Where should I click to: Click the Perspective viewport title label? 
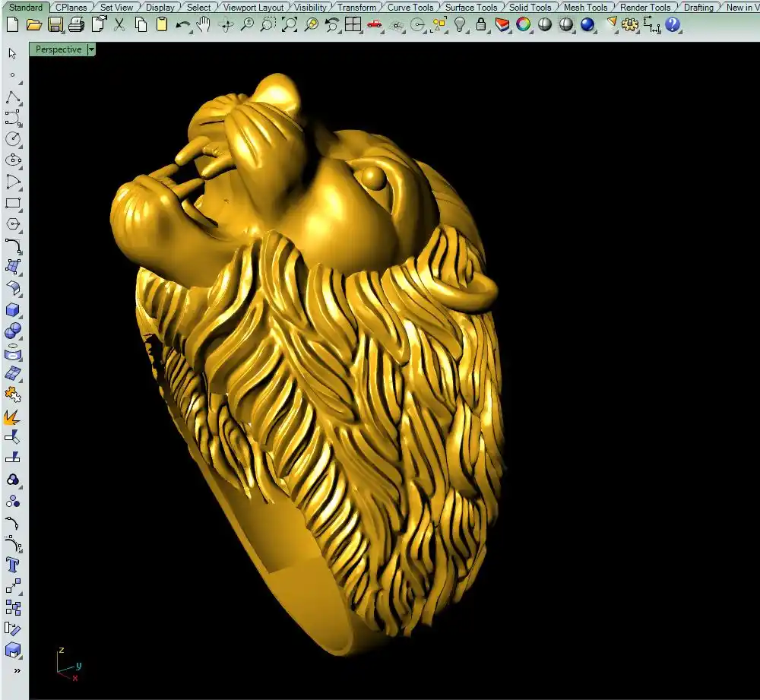click(59, 49)
